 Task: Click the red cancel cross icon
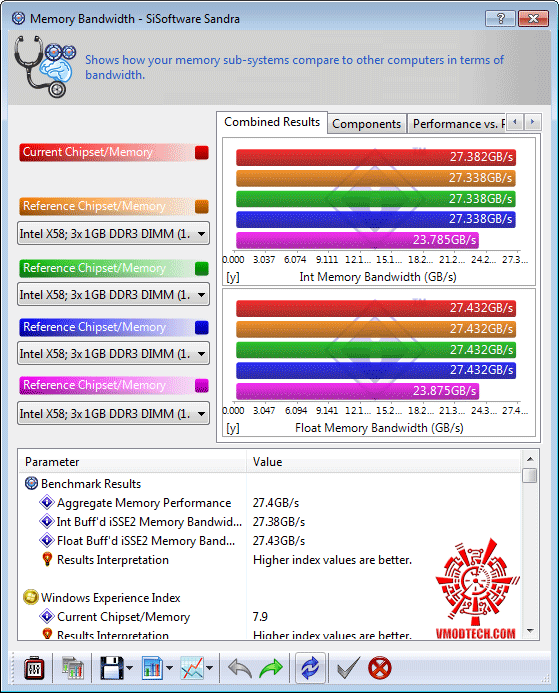click(380, 668)
